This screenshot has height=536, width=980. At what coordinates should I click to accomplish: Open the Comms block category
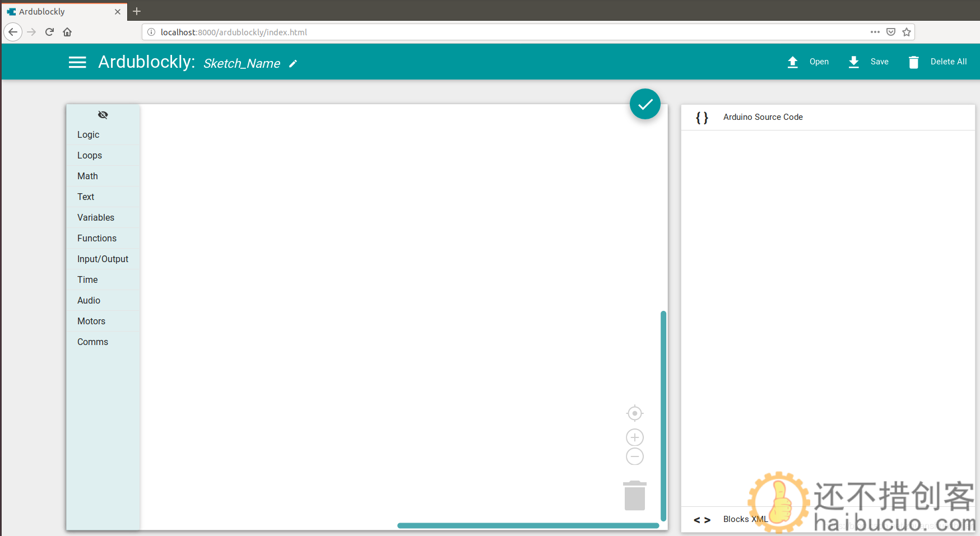tap(103, 342)
